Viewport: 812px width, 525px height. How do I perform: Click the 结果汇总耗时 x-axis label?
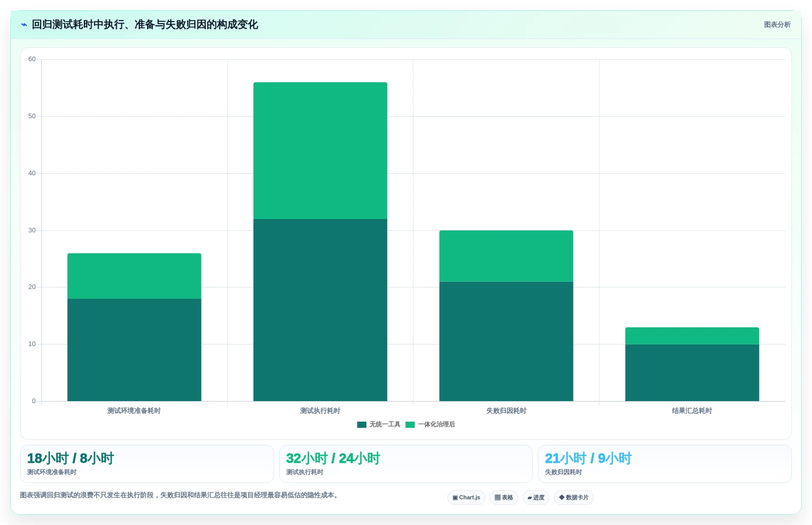click(692, 411)
